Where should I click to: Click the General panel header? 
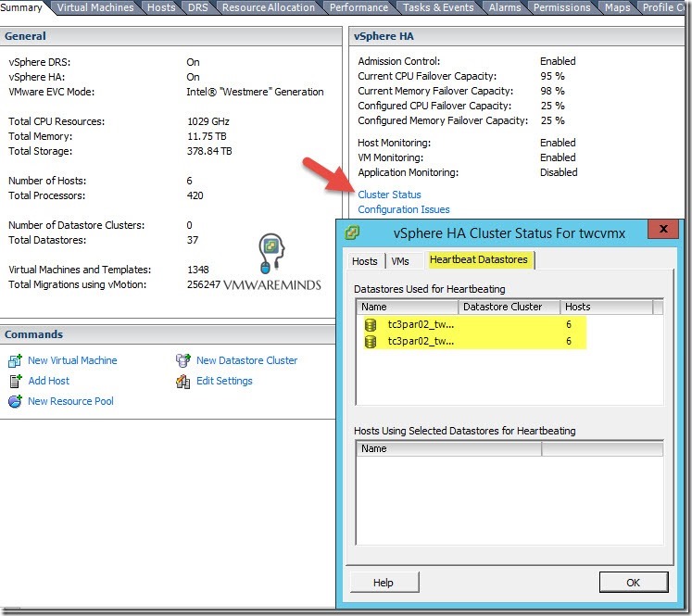[x=170, y=36]
